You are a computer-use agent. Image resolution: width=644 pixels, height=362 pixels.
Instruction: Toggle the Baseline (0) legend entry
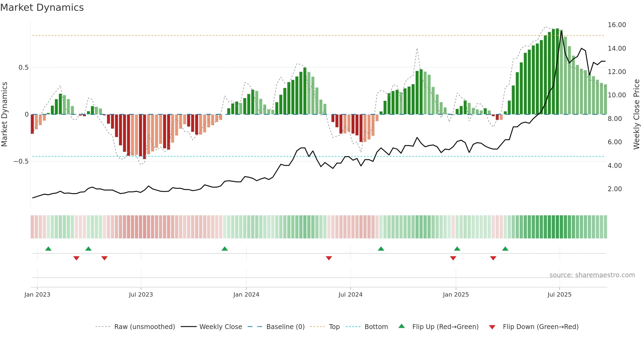click(x=276, y=327)
